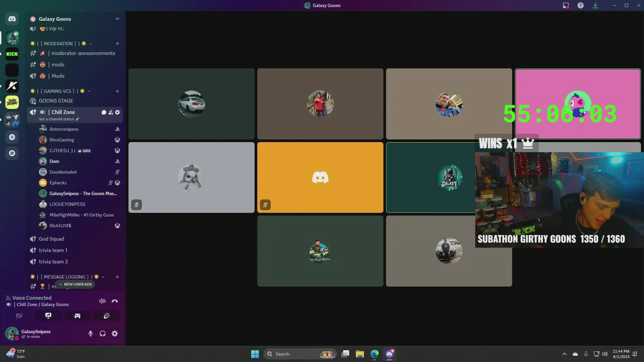Click the Xbox icon beside BinoGaming
This screenshot has height=362, width=644.
117,140
